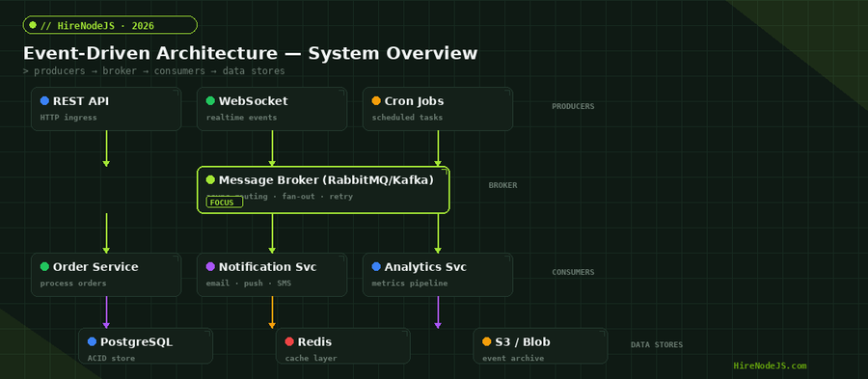
Task: Click the orange dot beside Cron Jobs
Action: click(x=376, y=100)
